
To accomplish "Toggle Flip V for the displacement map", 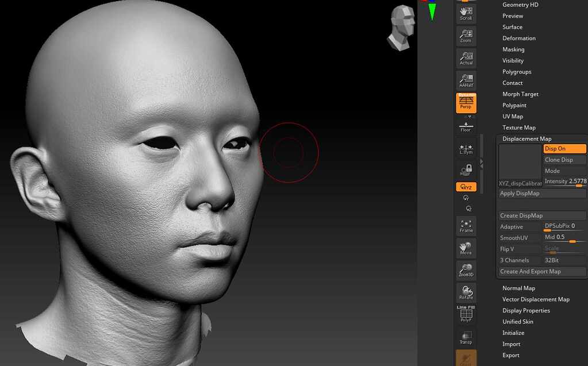I will pos(520,249).
